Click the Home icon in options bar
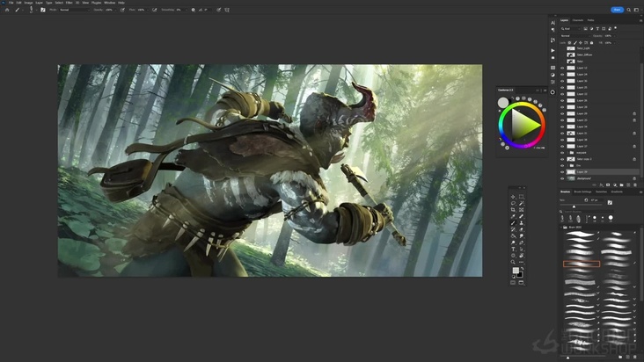Viewport: 644px width, 362px height. pyautogui.click(x=7, y=10)
